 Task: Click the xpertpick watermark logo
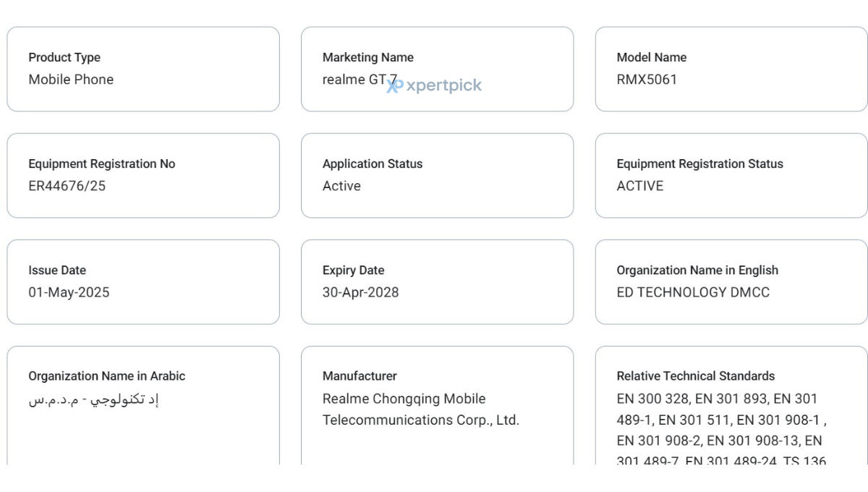[434, 85]
